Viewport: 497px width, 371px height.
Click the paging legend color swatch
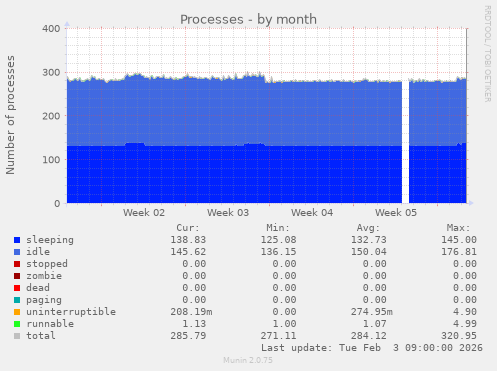(17, 300)
